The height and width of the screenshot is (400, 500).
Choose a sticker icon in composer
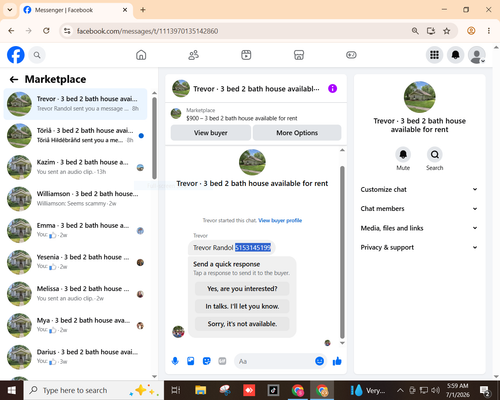[x=207, y=361]
